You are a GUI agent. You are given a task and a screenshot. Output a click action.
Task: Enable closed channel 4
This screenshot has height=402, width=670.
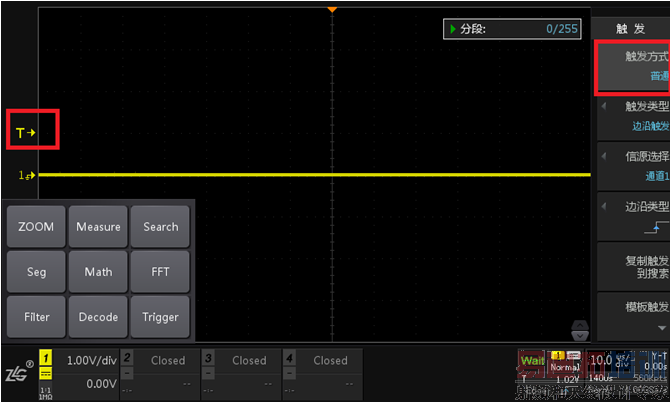(x=321, y=371)
